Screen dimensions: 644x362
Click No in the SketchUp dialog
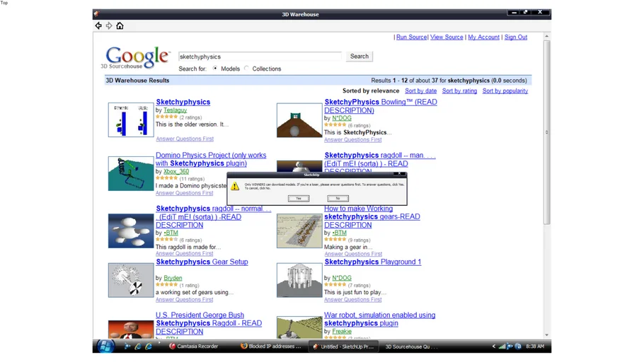pos(338,198)
